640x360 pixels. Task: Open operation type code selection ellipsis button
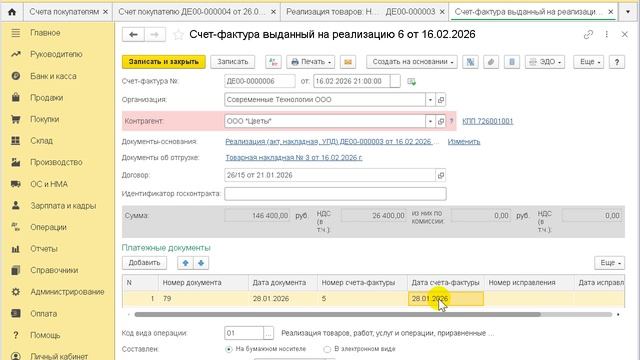[268, 333]
